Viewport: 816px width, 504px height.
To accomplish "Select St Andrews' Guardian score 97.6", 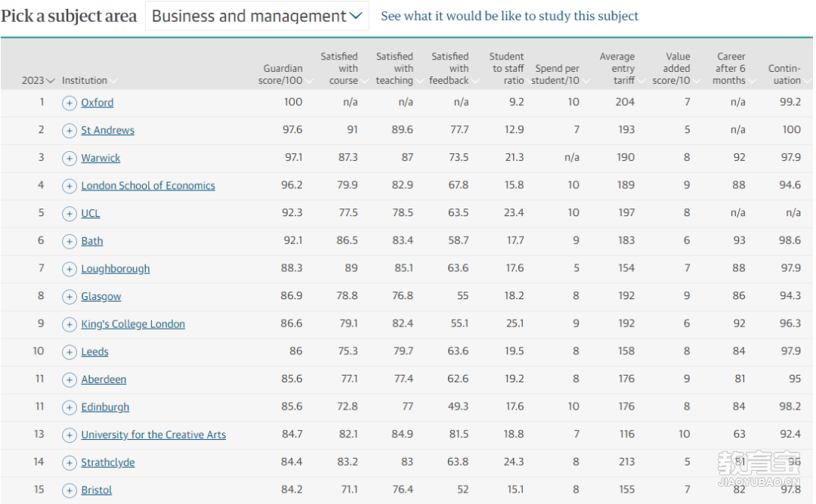I will [x=292, y=130].
